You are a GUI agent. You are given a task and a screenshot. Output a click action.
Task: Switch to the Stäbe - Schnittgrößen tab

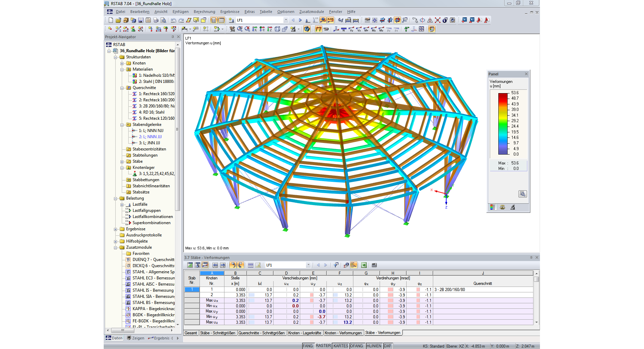(x=217, y=333)
